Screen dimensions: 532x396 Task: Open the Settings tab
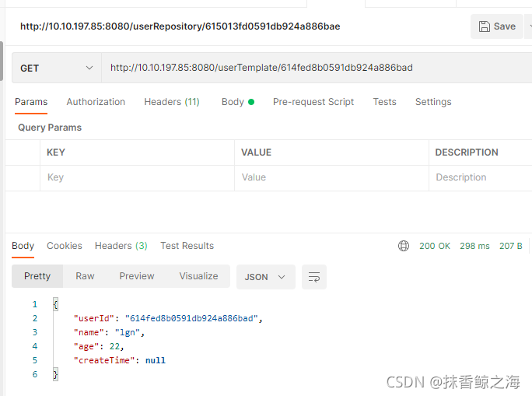[x=433, y=102]
